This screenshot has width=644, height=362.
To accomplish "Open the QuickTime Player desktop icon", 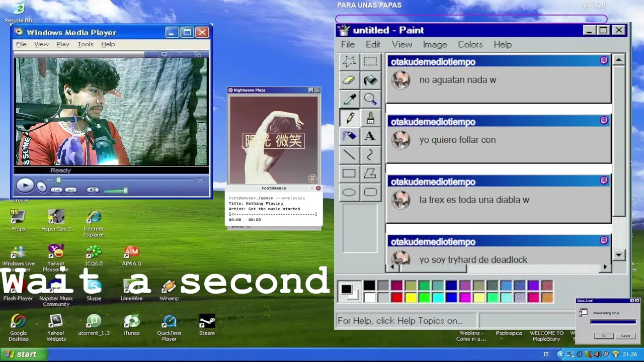I will 169,328.
